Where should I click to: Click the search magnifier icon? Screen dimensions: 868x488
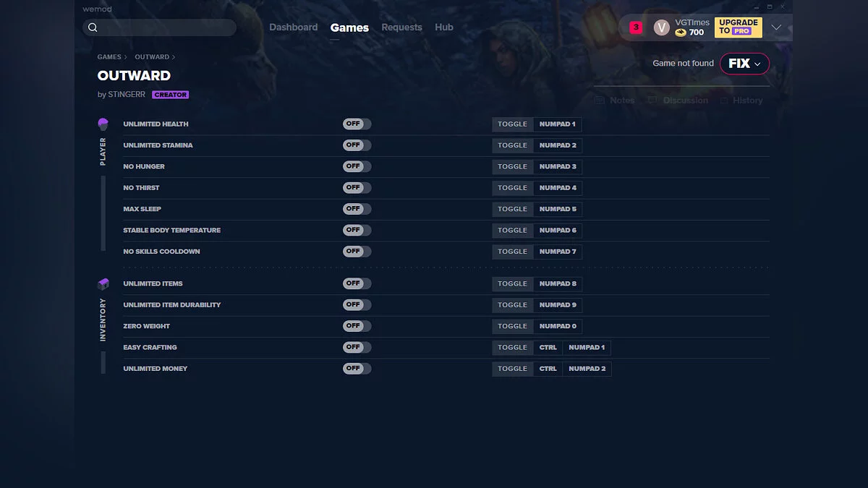click(x=93, y=27)
